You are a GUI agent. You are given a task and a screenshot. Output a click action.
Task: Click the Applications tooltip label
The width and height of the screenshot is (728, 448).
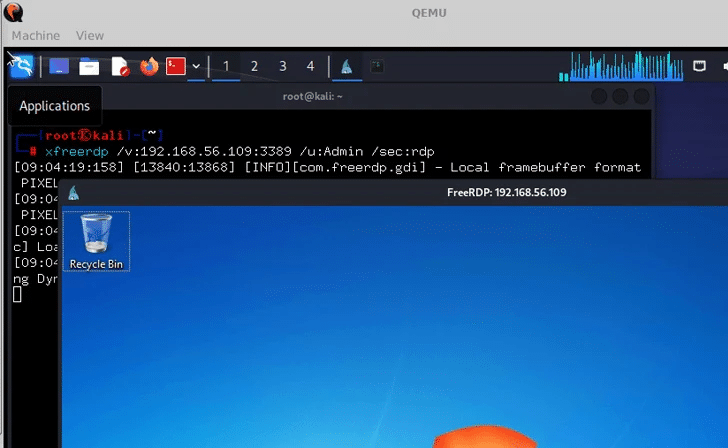pyautogui.click(x=54, y=106)
